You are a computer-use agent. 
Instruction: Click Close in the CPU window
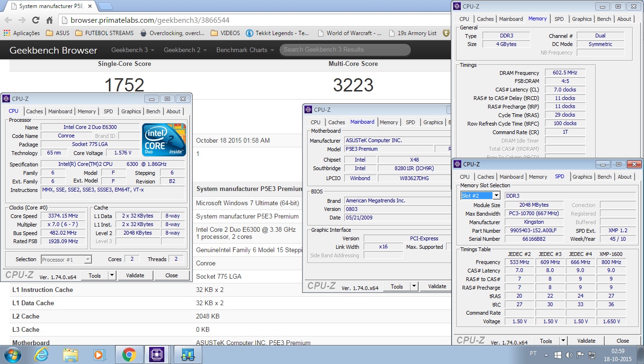172,275
